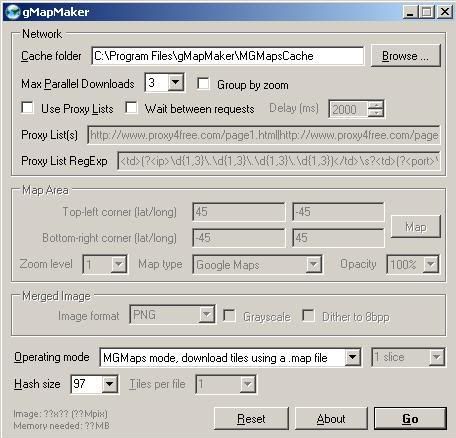Check Wait between requests option
The image size is (456, 438).
pyautogui.click(x=131, y=108)
